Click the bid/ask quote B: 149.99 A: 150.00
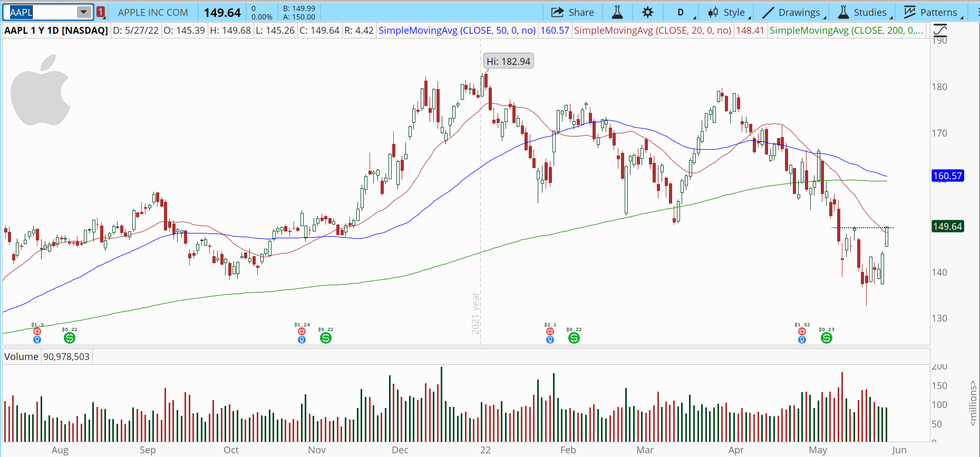This screenshot has width=980, height=457. tap(299, 12)
